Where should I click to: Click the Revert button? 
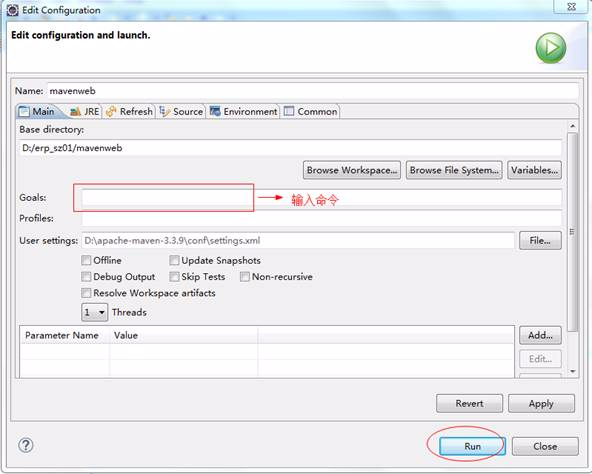click(469, 403)
